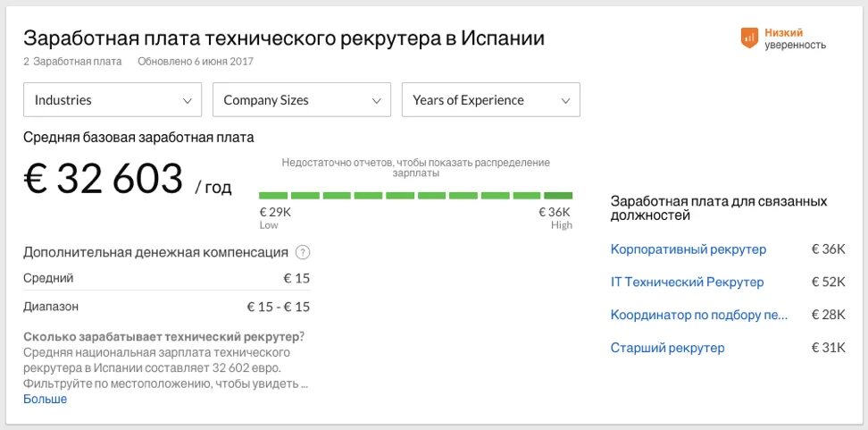Click the help question mark icon
The height and width of the screenshot is (430, 868).
click(303, 252)
